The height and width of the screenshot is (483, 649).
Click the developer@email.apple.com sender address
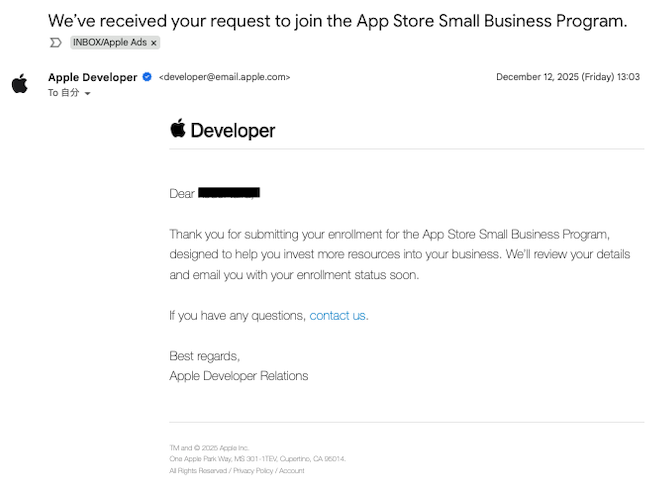224,77
